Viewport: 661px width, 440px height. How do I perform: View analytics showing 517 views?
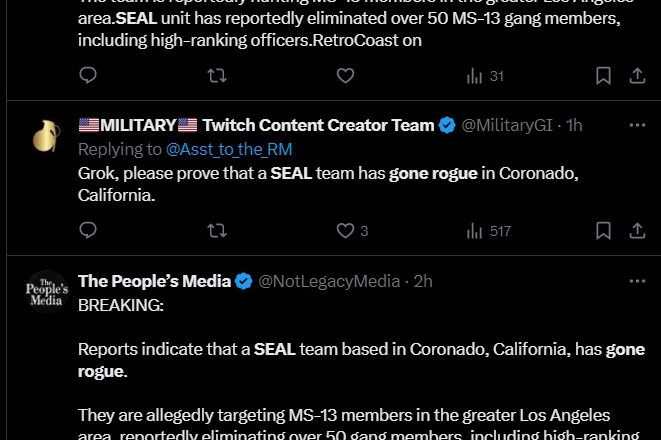click(x=489, y=231)
